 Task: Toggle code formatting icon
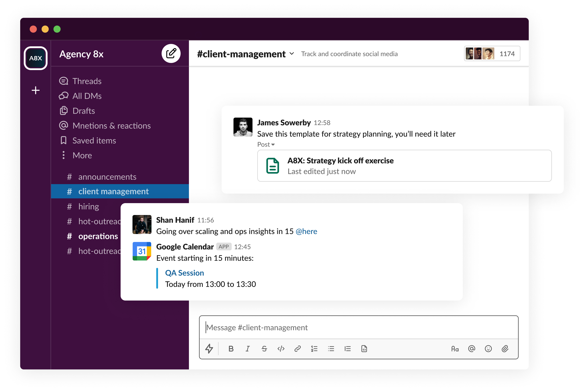[281, 348]
